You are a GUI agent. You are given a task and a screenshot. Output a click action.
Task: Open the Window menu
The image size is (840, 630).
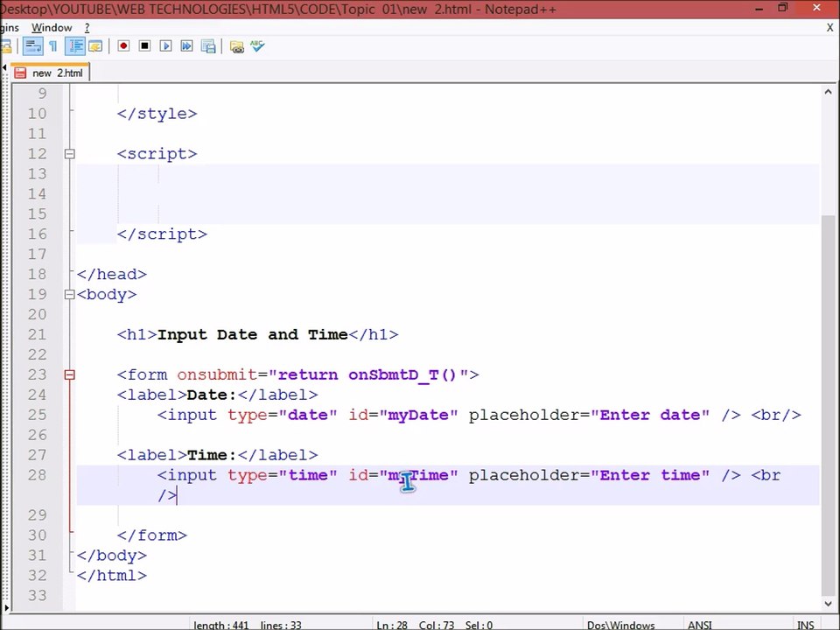(52, 28)
